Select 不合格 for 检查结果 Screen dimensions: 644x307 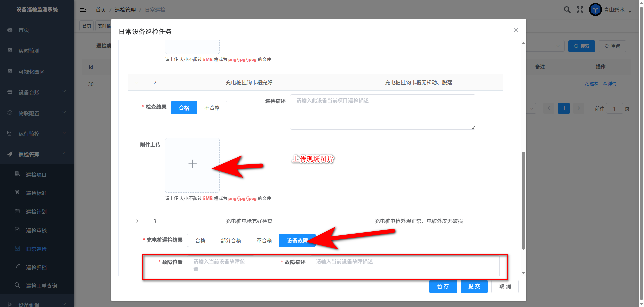click(x=212, y=108)
